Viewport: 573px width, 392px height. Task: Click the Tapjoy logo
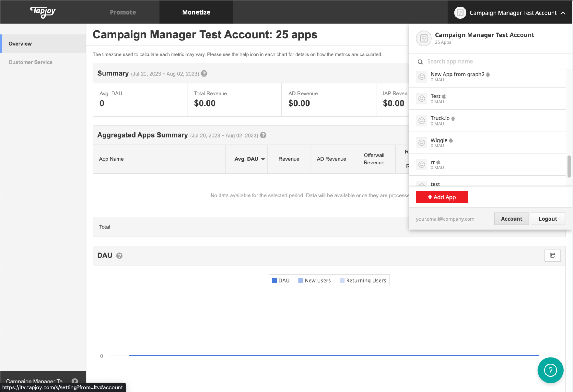tap(43, 12)
